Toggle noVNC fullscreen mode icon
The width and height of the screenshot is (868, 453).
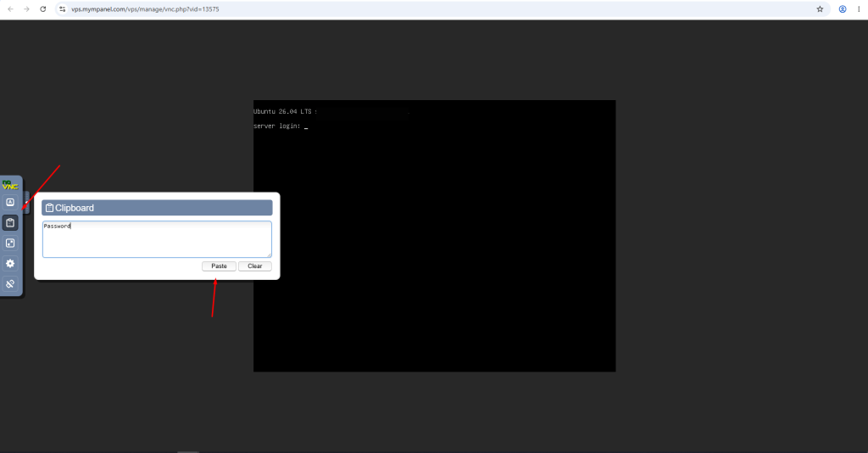pos(10,243)
